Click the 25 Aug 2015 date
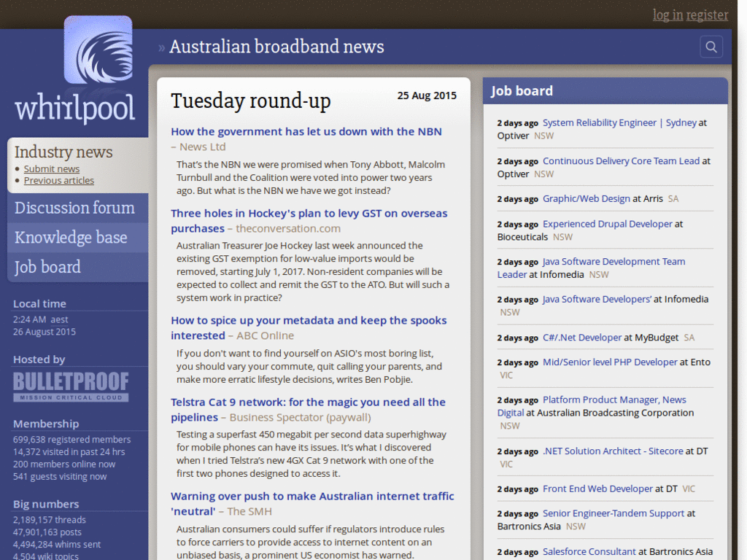Image resolution: width=747 pixels, height=560 pixels. coord(427,96)
